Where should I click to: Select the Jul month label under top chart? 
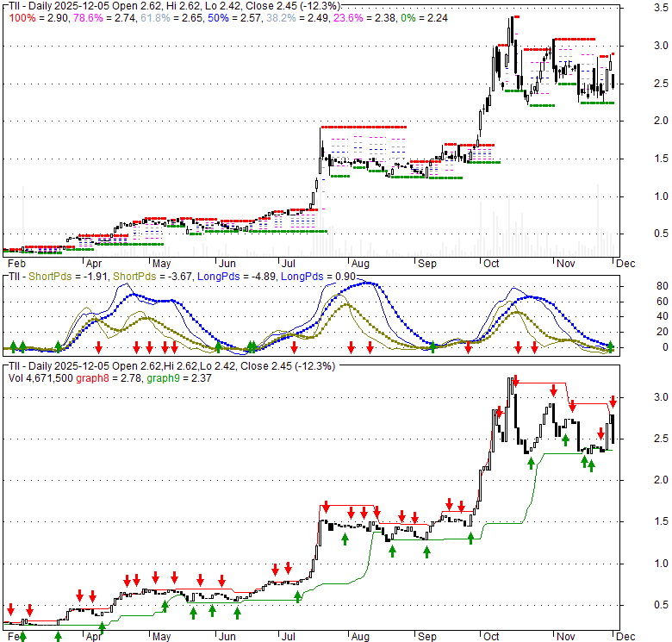point(289,264)
